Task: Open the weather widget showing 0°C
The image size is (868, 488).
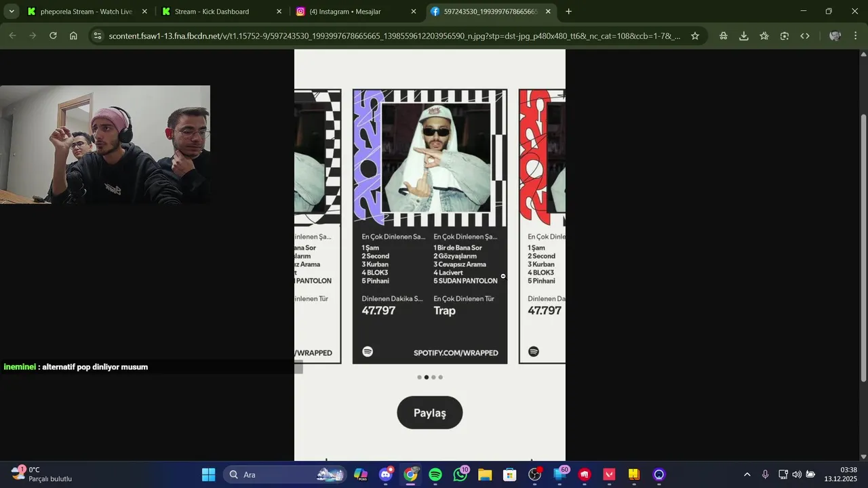Action: (41, 474)
